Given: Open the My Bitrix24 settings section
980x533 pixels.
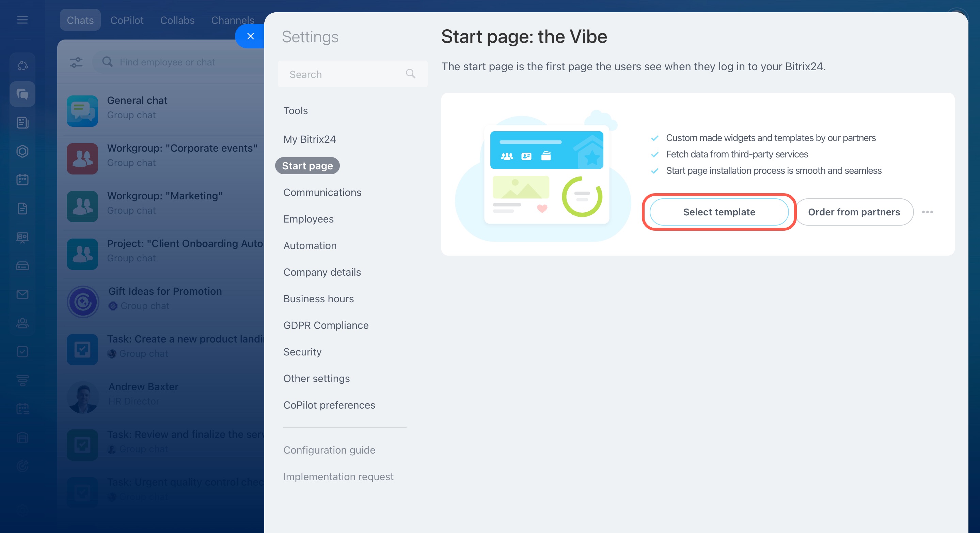Looking at the screenshot, I should point(309,139).
